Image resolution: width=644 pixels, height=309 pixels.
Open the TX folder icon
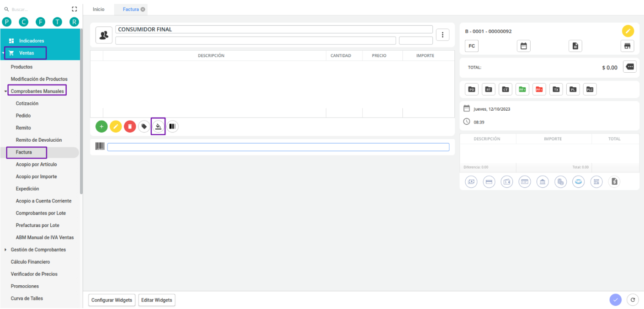(x=556, y=90)
